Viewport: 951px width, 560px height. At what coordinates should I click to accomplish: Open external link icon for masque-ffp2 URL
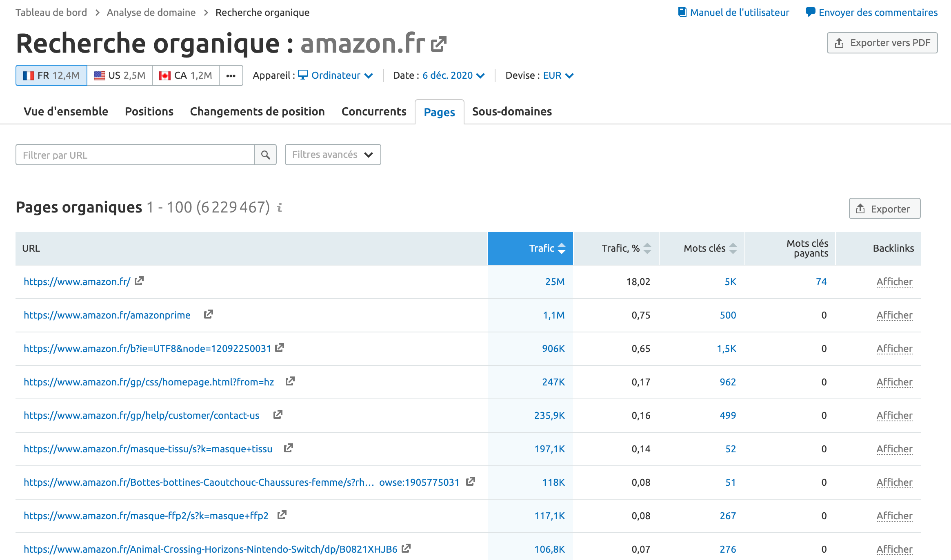282,515
